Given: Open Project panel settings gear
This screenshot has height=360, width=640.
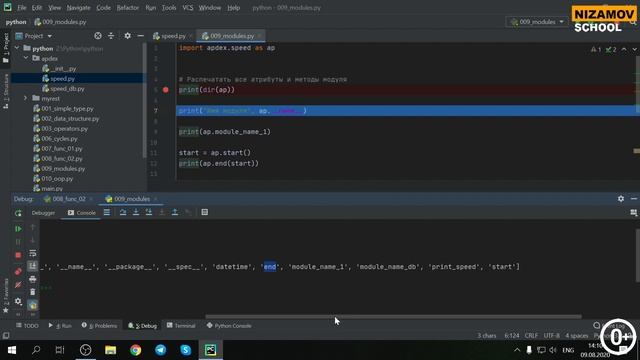Looking at the screenshot, I should [128, 36].
